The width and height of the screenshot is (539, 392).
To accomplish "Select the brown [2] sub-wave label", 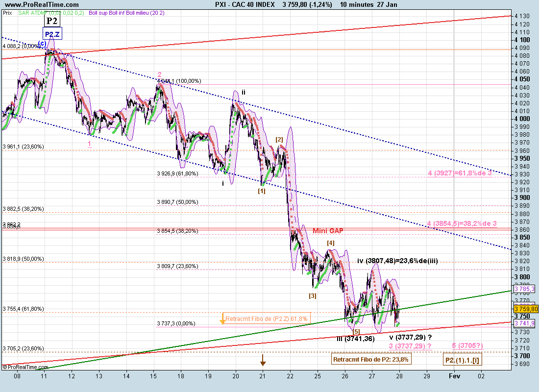I will 279,140.
